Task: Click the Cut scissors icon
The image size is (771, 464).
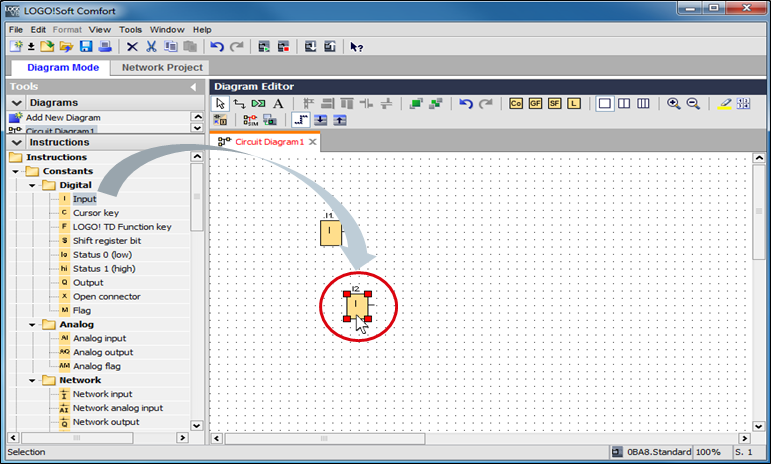Action: (x=151, y=47)
